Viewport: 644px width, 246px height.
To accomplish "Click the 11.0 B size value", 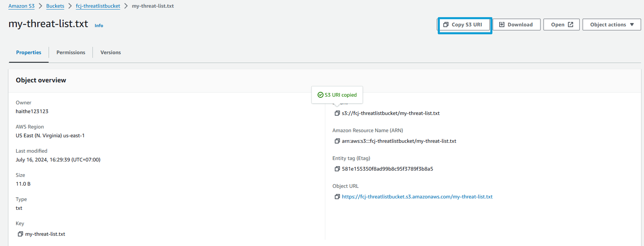I will (23, 184).
